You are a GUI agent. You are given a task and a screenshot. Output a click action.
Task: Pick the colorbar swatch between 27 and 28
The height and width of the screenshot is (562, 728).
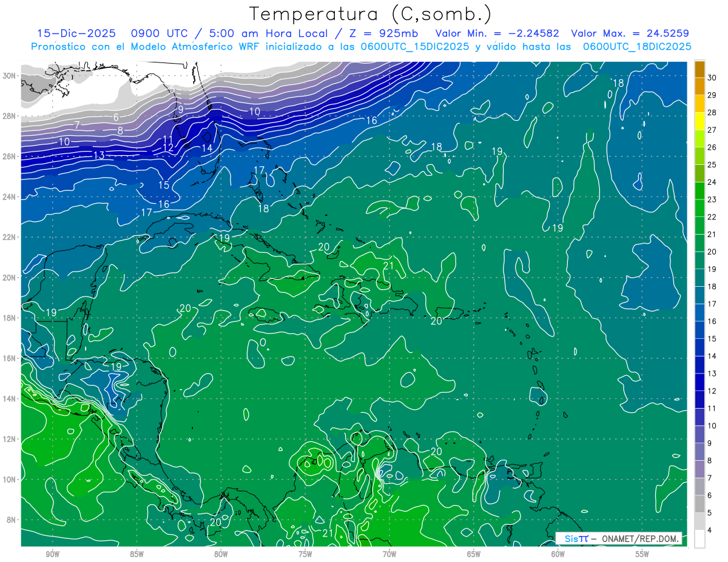tap(699, 120)
